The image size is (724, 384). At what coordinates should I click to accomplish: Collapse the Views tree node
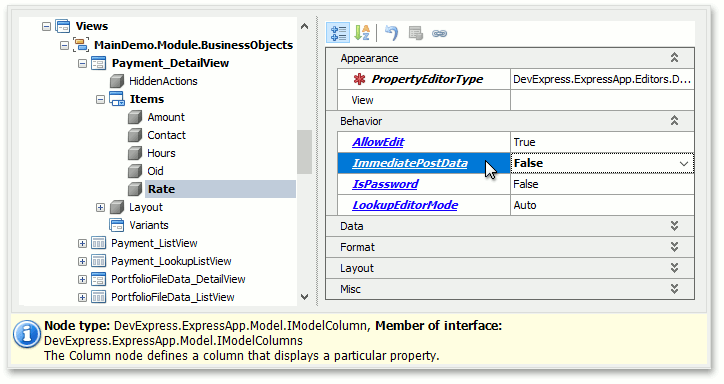point(46,26)
